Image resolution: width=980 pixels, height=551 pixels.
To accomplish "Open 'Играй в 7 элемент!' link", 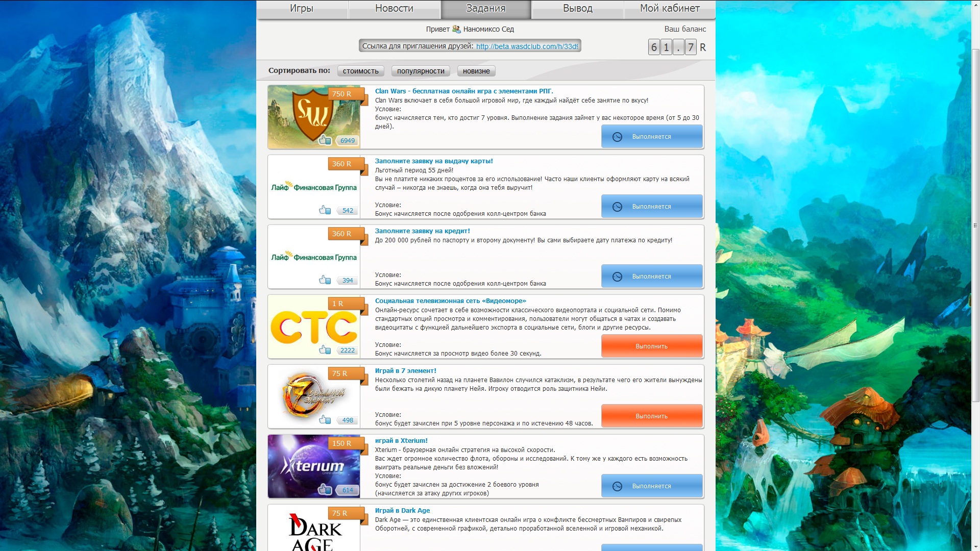I will pos(405,371).
